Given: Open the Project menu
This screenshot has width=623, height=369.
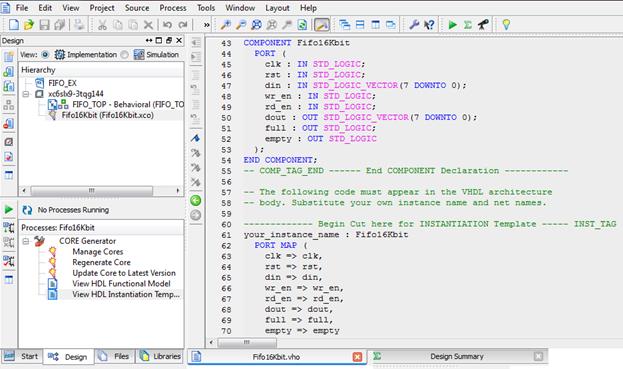Looking at the screenshot, I should click(x=102, y=8).
